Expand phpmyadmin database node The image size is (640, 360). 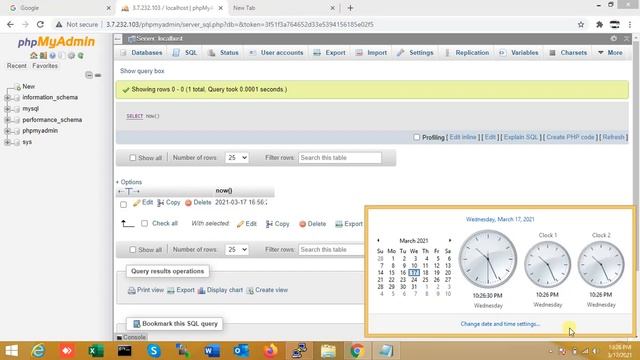[x=7, y=131]
